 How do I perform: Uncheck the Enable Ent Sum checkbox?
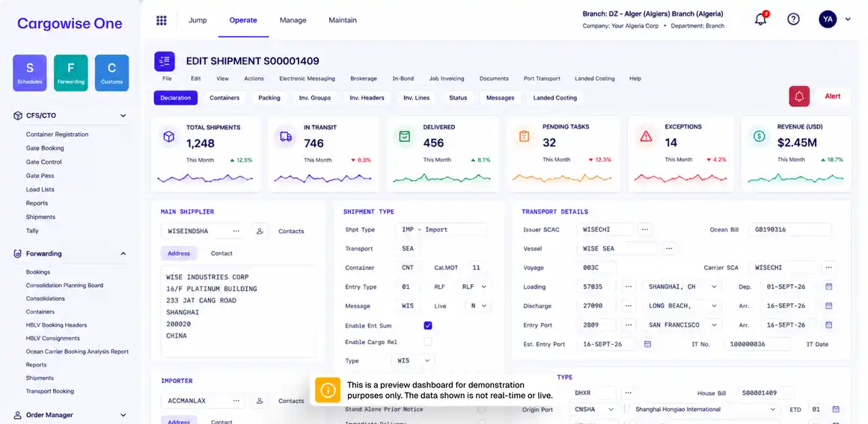click(x=427, y=325)
